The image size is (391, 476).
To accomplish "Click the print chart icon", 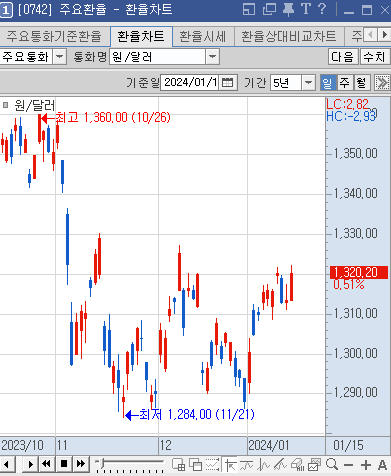I will coord(298,465).
